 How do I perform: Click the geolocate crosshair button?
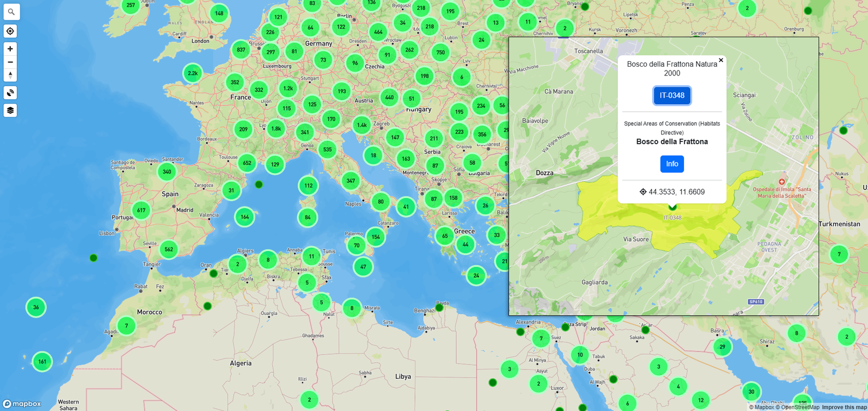pos(10,31)
